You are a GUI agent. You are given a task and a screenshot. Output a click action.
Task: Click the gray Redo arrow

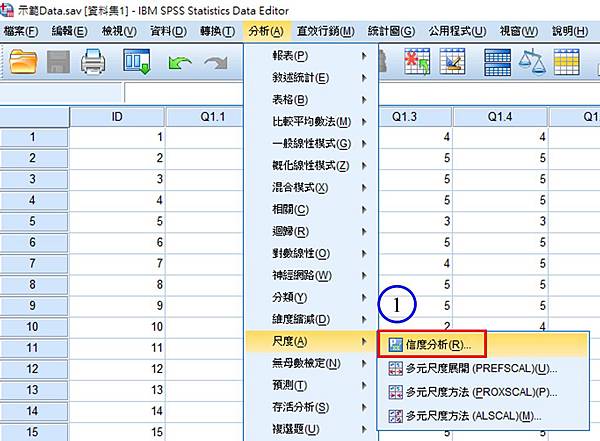[215, 63]
